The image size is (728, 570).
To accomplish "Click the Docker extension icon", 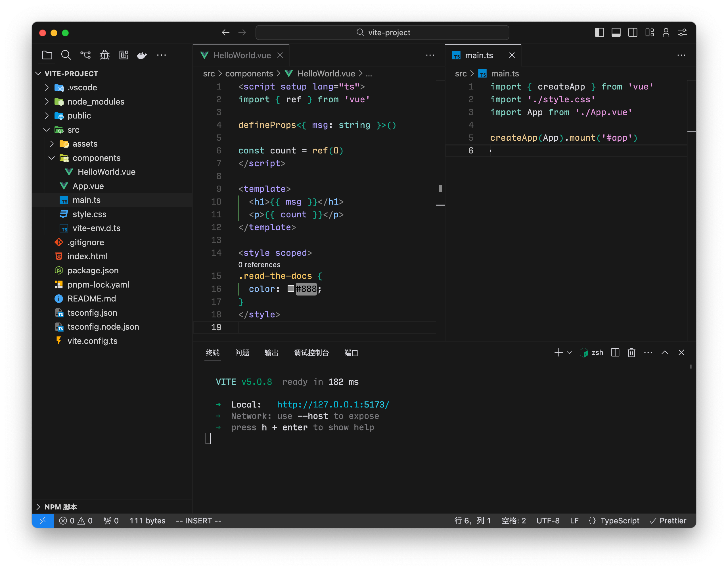I will pyautogui.click(x=142, y=55).
